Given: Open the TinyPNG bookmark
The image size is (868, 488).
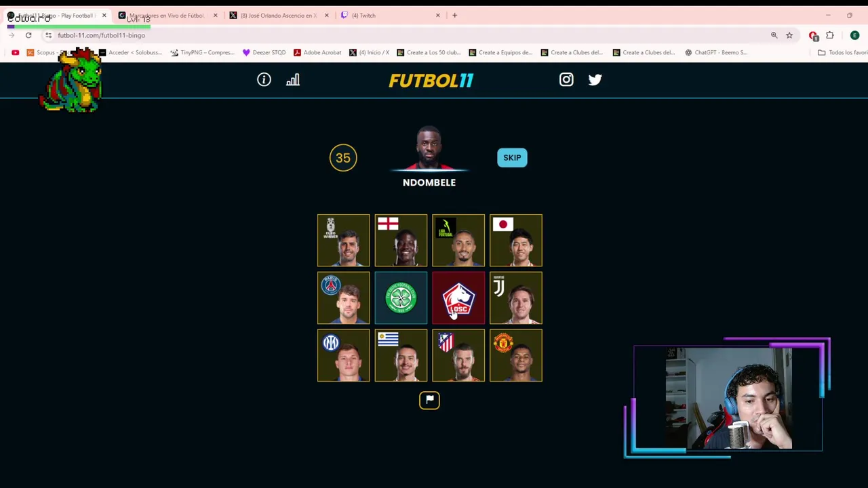Looking at the screenshot, I should pyautogui.click(x=202, y=52).
